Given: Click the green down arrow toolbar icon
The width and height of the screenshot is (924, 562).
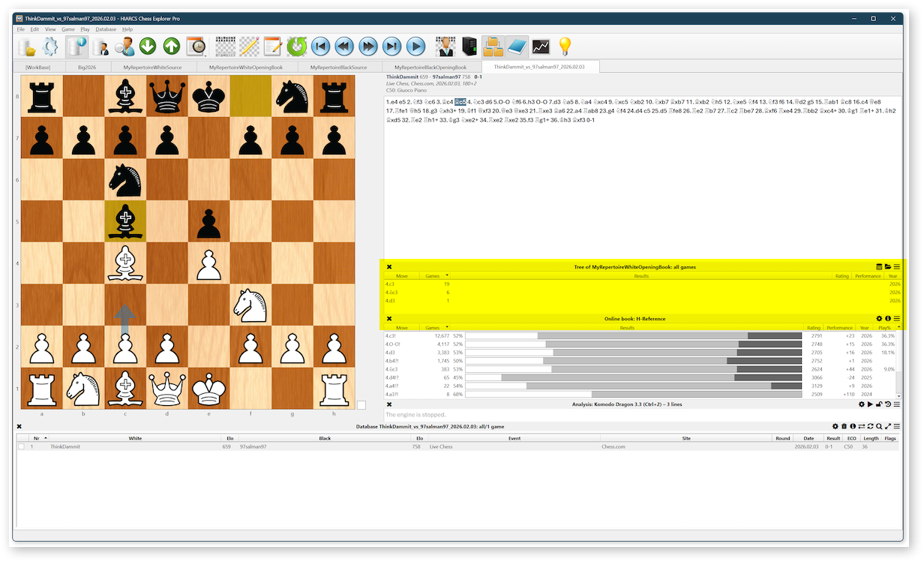Looking at the screenshot, I should coord(148,47).
